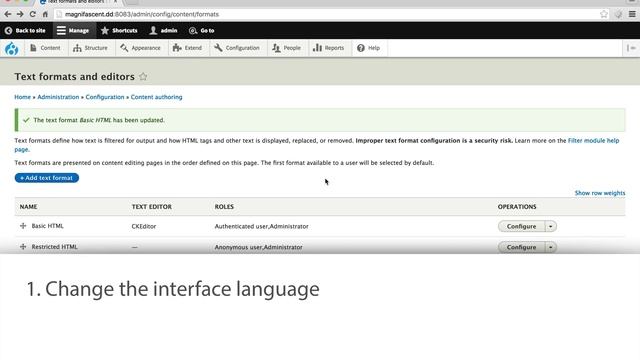Open the admin user menu

163,31
